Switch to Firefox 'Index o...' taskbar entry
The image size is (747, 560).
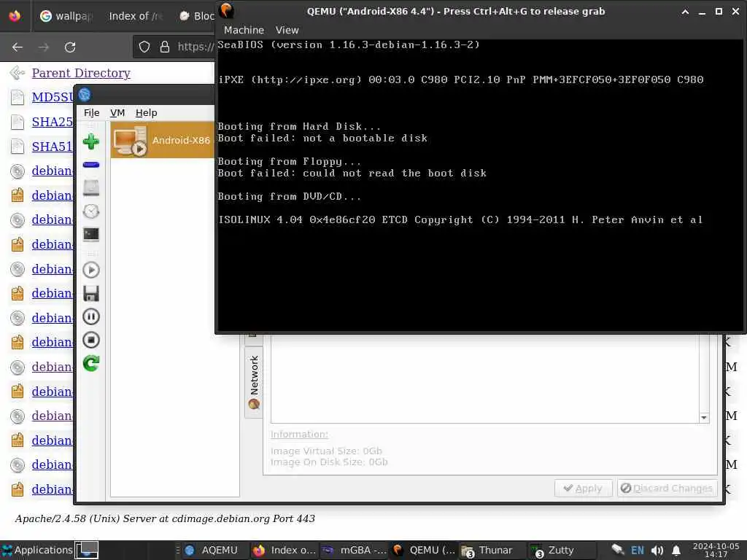pyautogui.click(x=285, y=550)
